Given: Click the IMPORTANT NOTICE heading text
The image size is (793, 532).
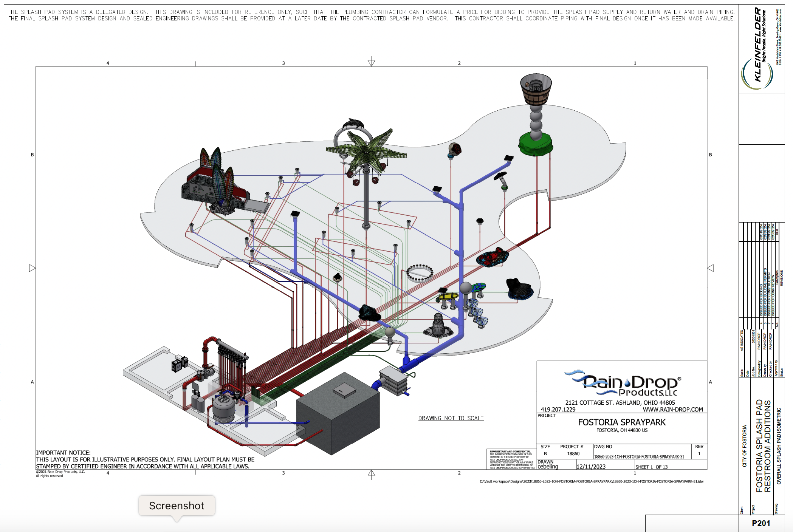Looking at the screenshot, I should point(63,453).
